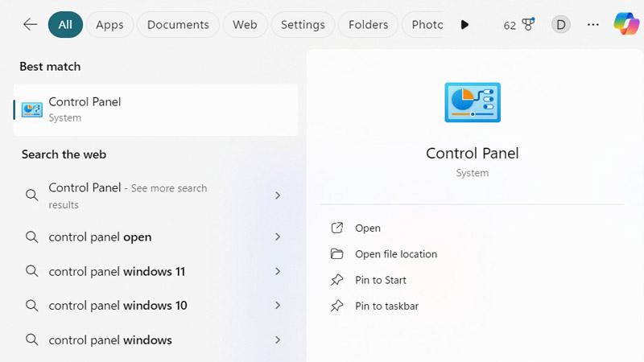
Task: Switch to the Folders filter tab
Action: [368, 25]
